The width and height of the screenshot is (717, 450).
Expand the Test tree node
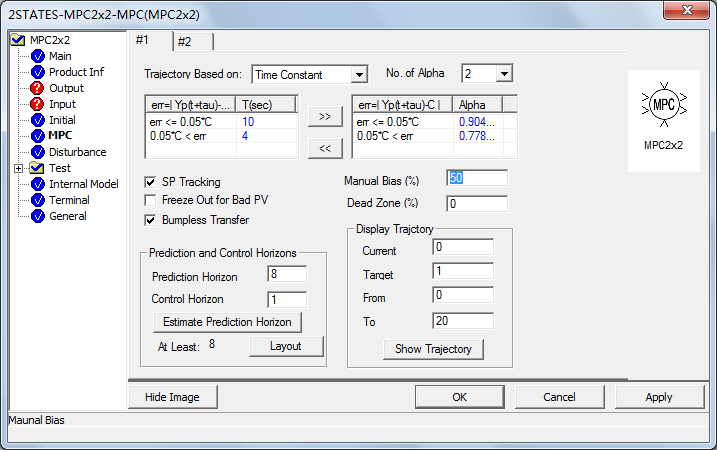coord(18,168)
